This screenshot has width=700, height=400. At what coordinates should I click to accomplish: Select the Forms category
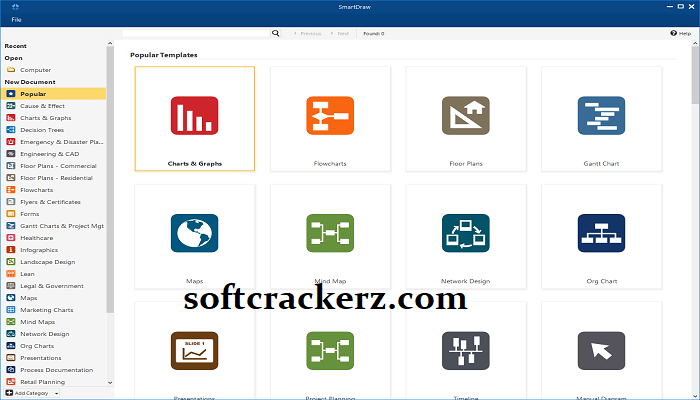tap(54, 214)
